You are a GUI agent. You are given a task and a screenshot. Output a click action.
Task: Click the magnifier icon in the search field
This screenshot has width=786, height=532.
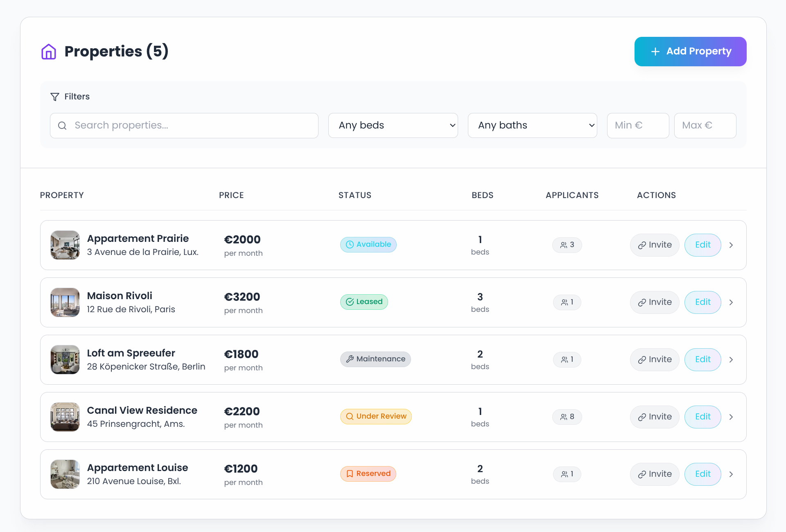point(62,126)
